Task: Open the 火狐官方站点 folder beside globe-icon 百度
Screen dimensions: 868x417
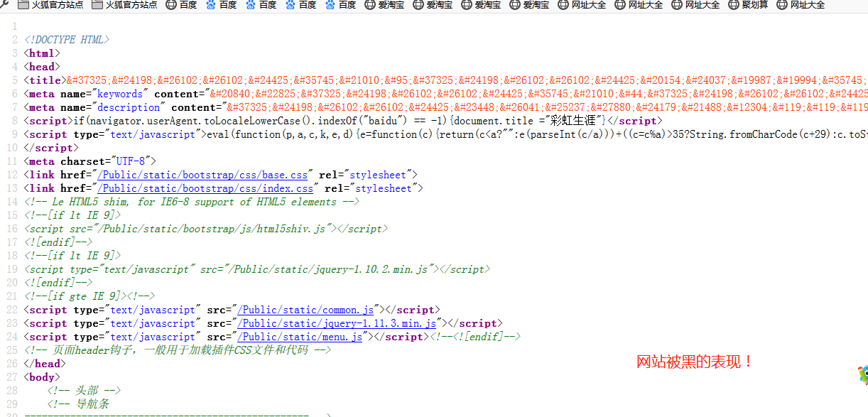Action: (x=125, y=5)
